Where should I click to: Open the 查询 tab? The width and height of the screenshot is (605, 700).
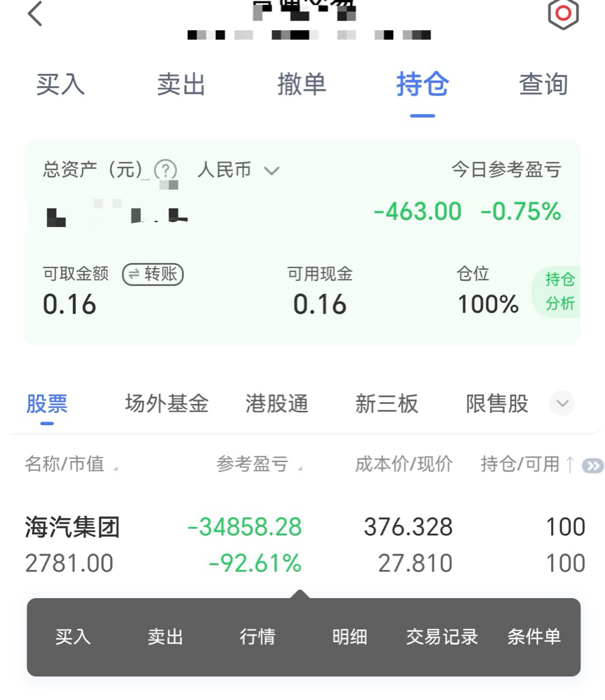point(543,84)
